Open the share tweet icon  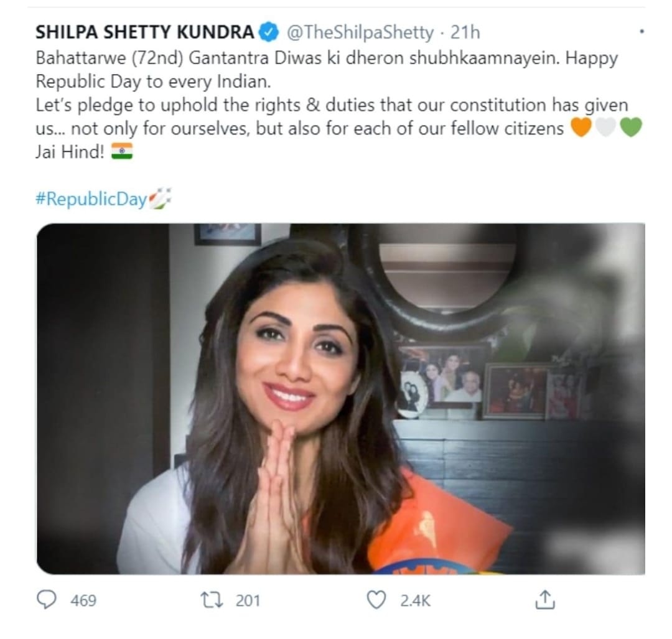(544, 600)
